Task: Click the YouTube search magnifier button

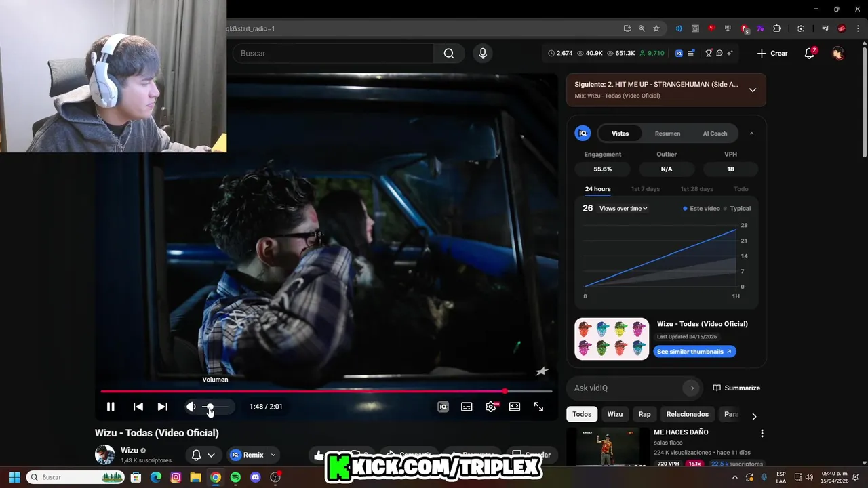Action: point(449,53)
